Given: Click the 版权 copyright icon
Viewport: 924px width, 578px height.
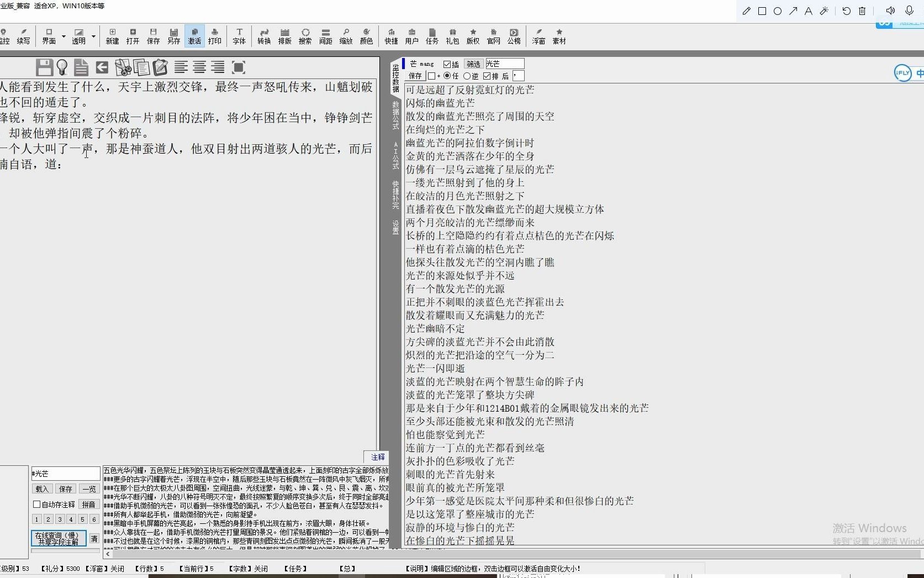Looking at the screenshot, I should coord(473,36).
